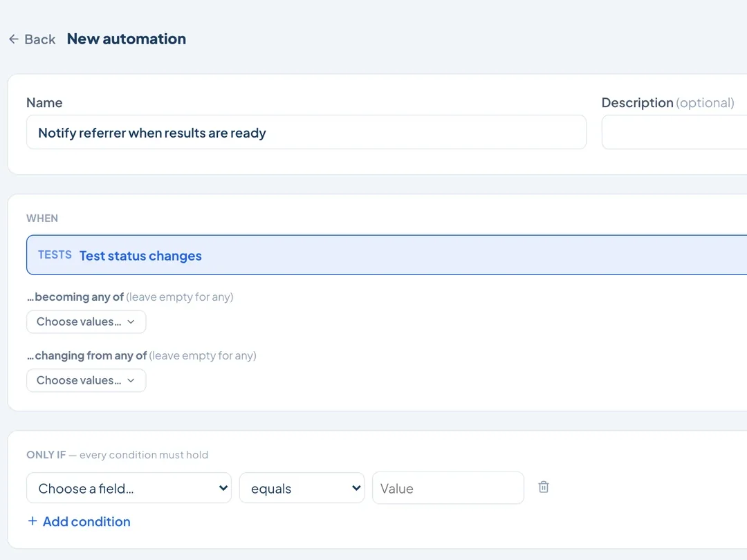Click the TESTS tag in the trigger
The height and width of the screenshot is (560, 747).
coord(55,254)
